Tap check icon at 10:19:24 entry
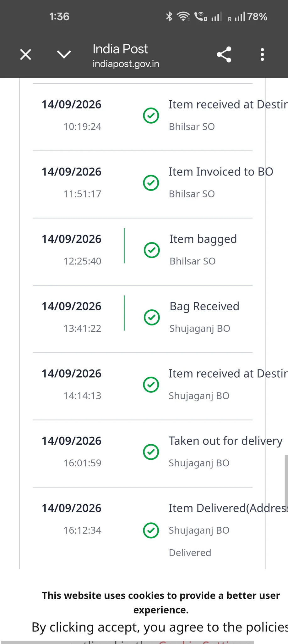Screen dimensions: 288x644 coord(151,115)
